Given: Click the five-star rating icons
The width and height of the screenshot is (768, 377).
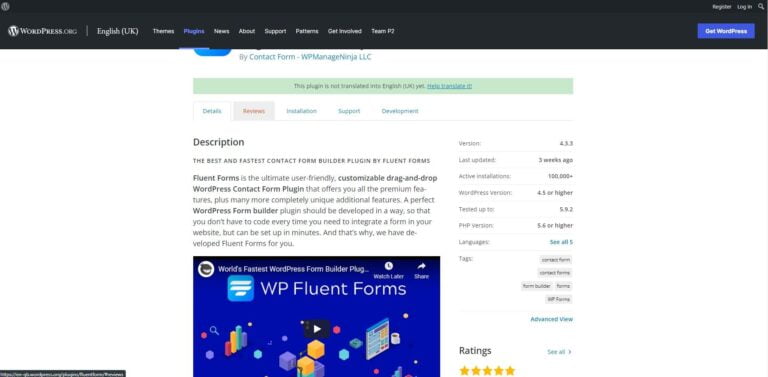Looking at the screenshot, I should pyautogui.click(x=487, y=371).
